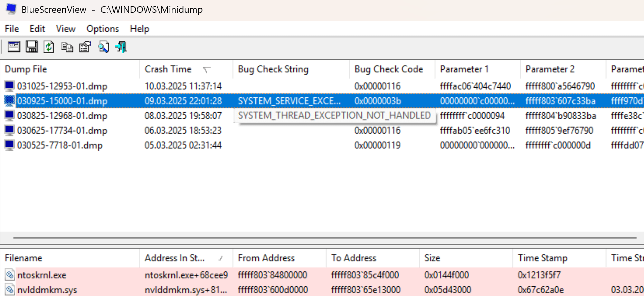Click parameter value ffffffff`c000000d

pyautogui.click(x=558, y=145)
